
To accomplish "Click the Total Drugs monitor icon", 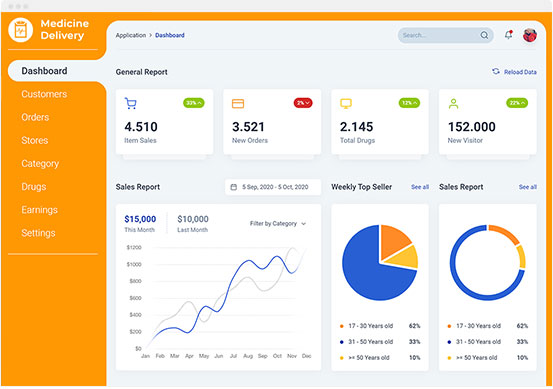I will (346, 104).
